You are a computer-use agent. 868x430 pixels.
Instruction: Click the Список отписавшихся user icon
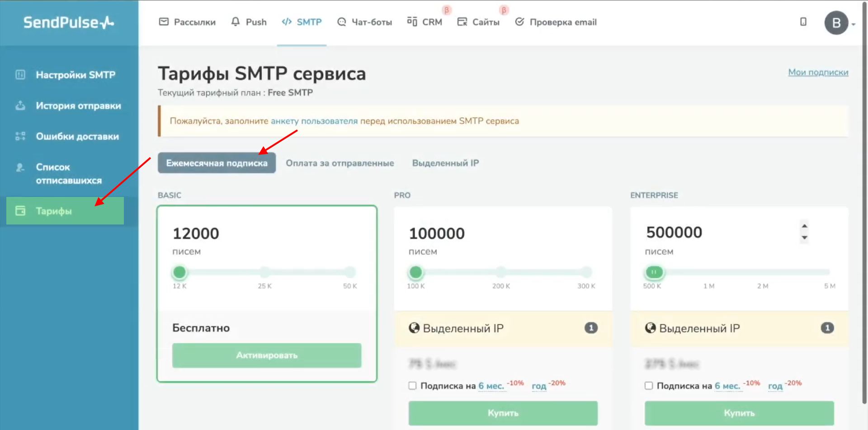20,168
